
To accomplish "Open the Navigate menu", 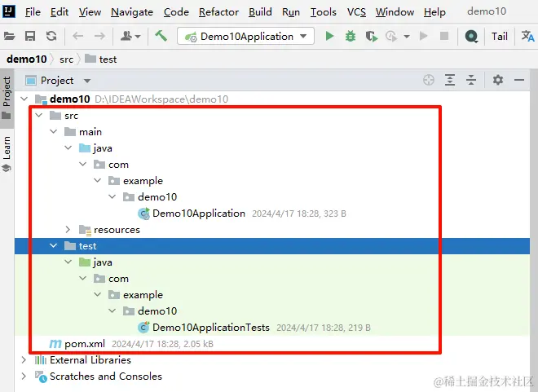I will (x=132, y=12).
